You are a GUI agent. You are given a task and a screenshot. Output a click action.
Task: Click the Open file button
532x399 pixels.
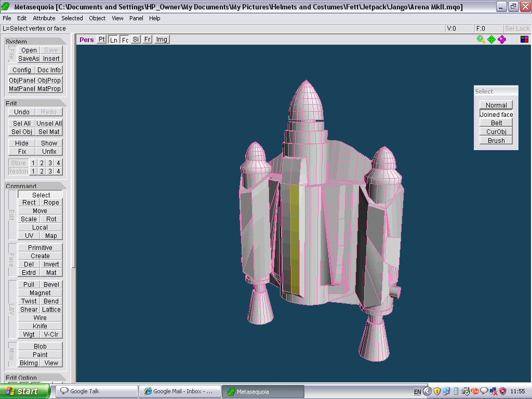pyautogui.click(x=29, y=50)
